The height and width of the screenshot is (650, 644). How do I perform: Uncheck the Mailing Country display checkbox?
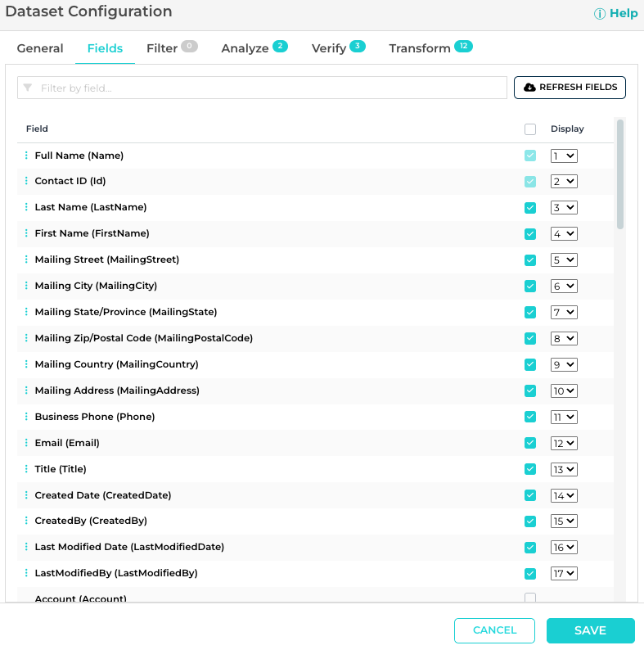coord(530,364)
